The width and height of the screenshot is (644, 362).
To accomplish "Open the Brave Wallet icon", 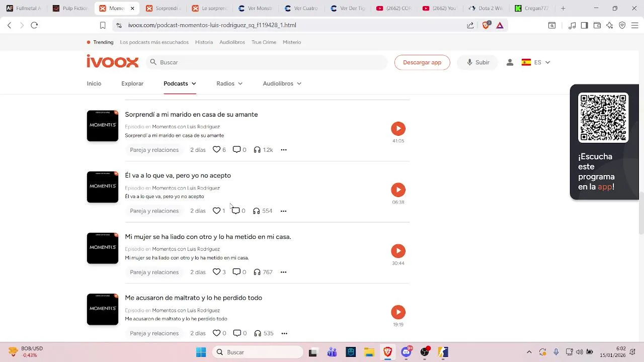I will [597, 25].
